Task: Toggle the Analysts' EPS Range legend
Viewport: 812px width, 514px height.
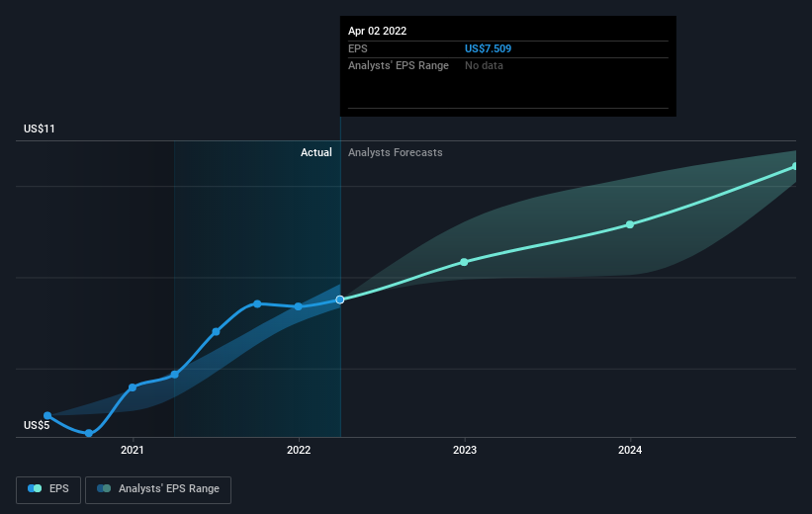Action: click(x=158, y=489)
